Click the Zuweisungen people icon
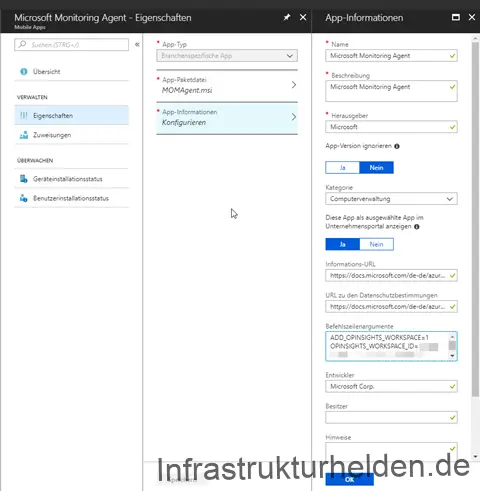Image resolution: width=480 pixels, height=491 pixels. click(x=24, y=135)
